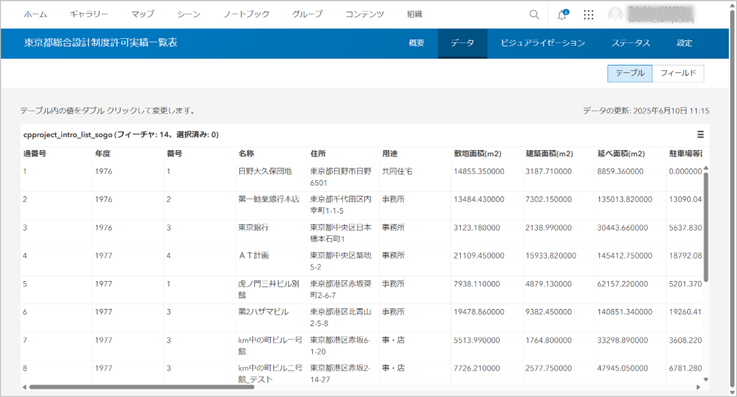737x397 pixels.
Task: Click the データの更新 timestamp text
Action: 646,111
